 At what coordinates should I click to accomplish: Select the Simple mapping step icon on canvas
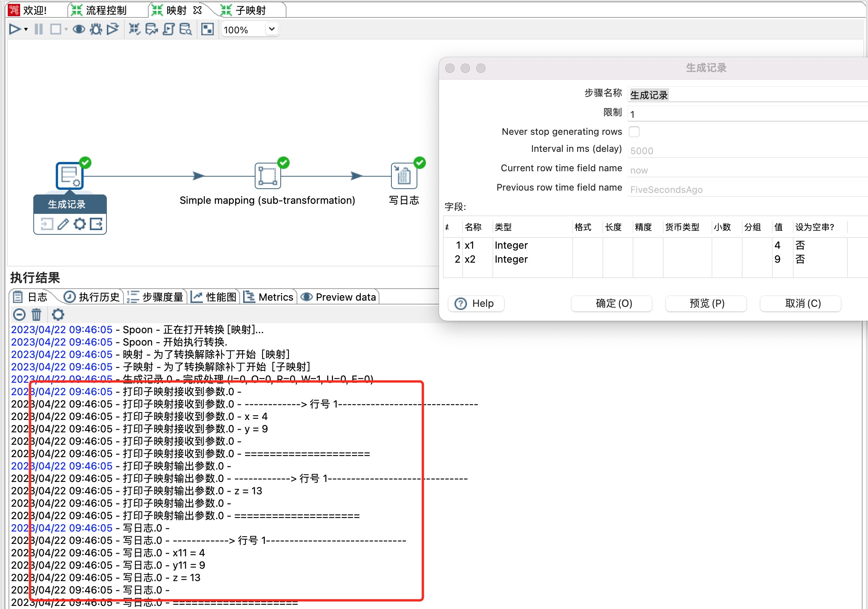[x=268, y=176]
